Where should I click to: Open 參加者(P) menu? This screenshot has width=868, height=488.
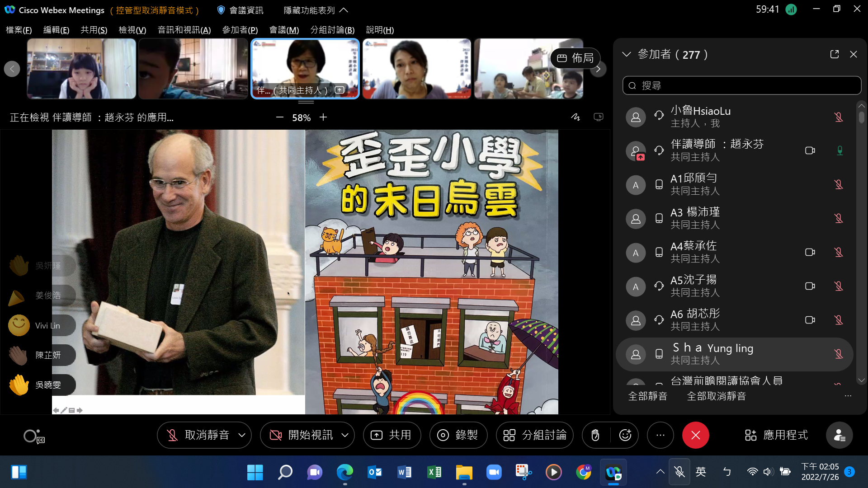(240, 30)
